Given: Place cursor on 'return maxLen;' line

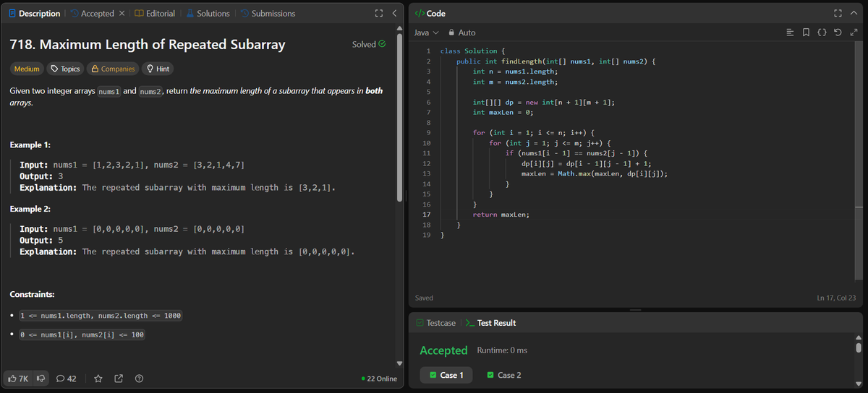Looking at the screenshot, I should 501,215.
